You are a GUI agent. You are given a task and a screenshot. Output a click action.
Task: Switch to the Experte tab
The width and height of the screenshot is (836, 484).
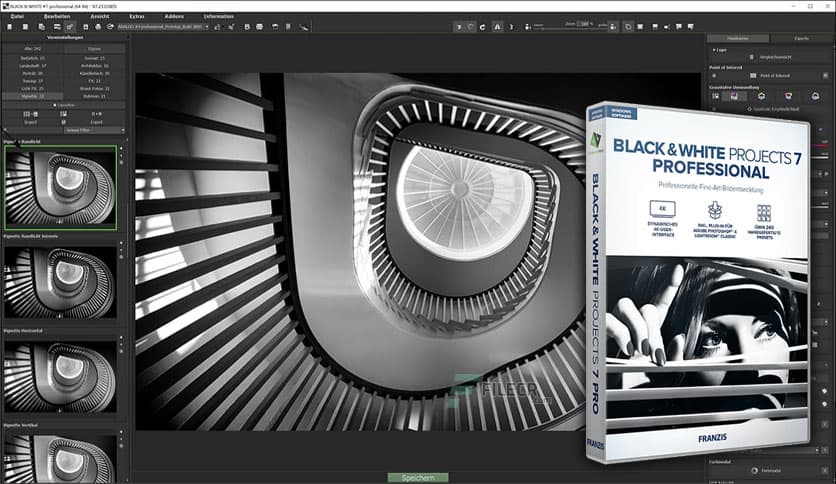tap(801, 38)
